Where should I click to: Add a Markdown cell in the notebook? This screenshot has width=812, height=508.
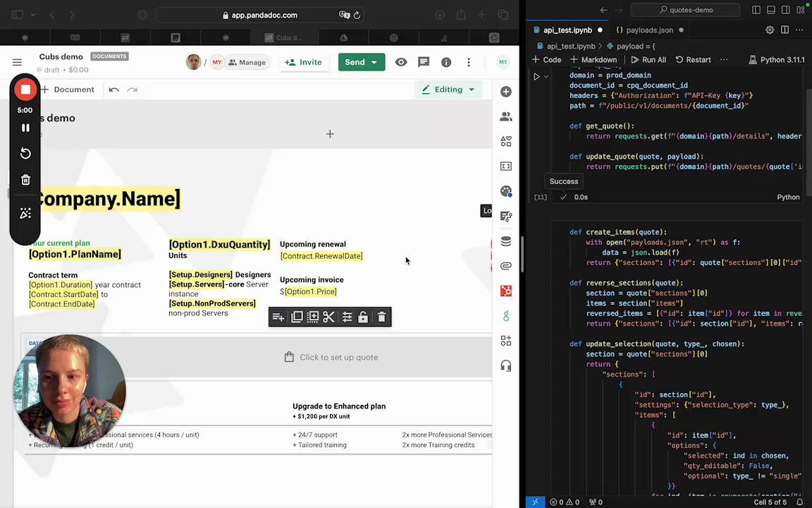tap(593, 59)
